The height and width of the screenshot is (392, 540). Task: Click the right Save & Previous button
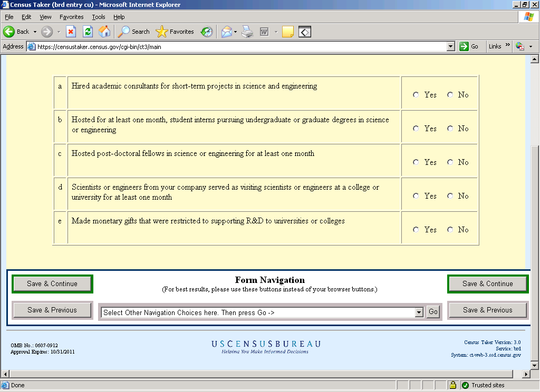[487, 310]
